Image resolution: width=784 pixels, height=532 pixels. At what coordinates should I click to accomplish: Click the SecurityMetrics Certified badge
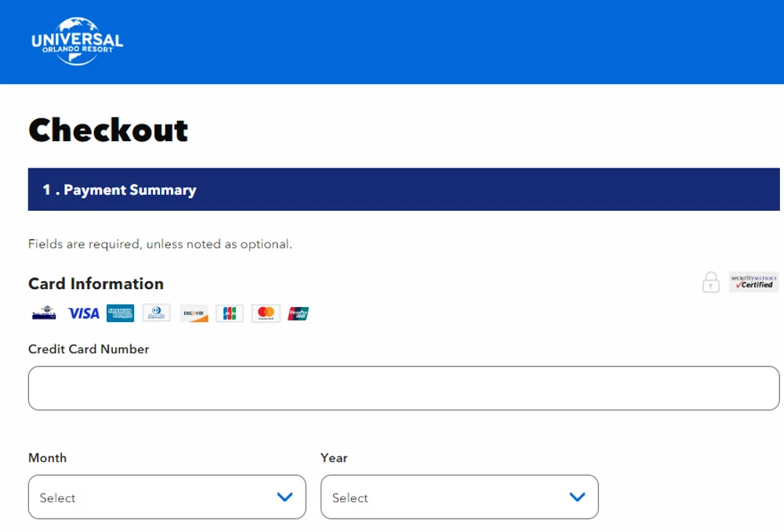pyautogui.click(x=753, y=282)
